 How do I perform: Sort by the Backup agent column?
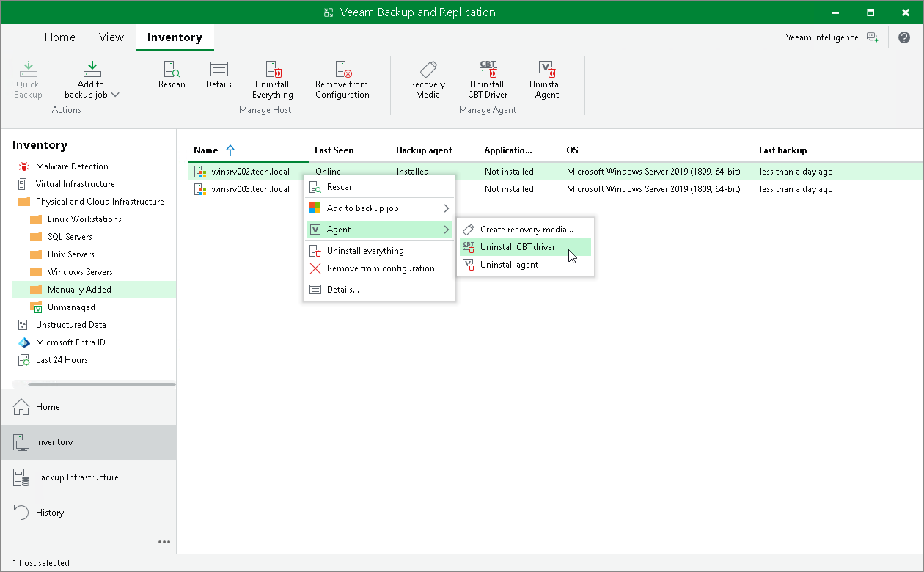point(424,150)
